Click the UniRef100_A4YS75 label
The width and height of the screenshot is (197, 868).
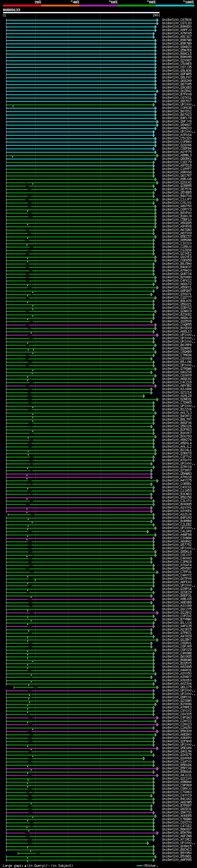[176, 481]
